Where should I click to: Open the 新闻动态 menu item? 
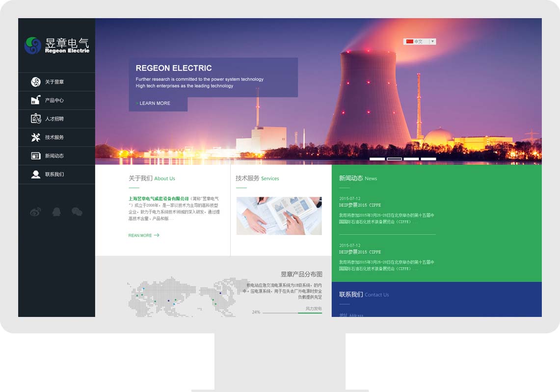point(54,156)
